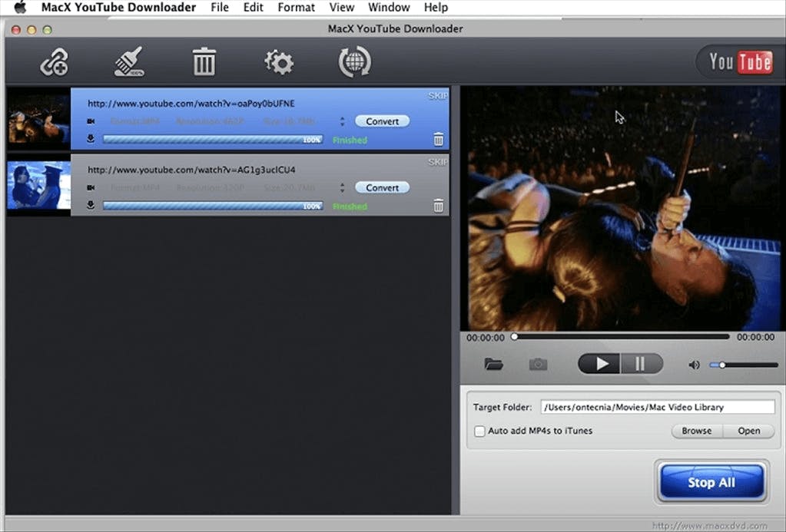Delete the oaPoy0bUFNE download with its trash icon

pos(438,139)
